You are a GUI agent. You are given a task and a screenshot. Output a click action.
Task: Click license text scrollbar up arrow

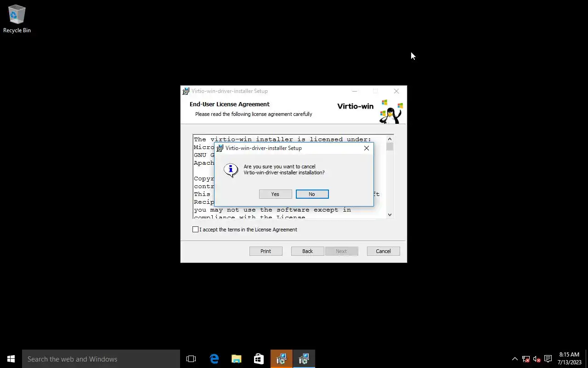coord(390,139)
